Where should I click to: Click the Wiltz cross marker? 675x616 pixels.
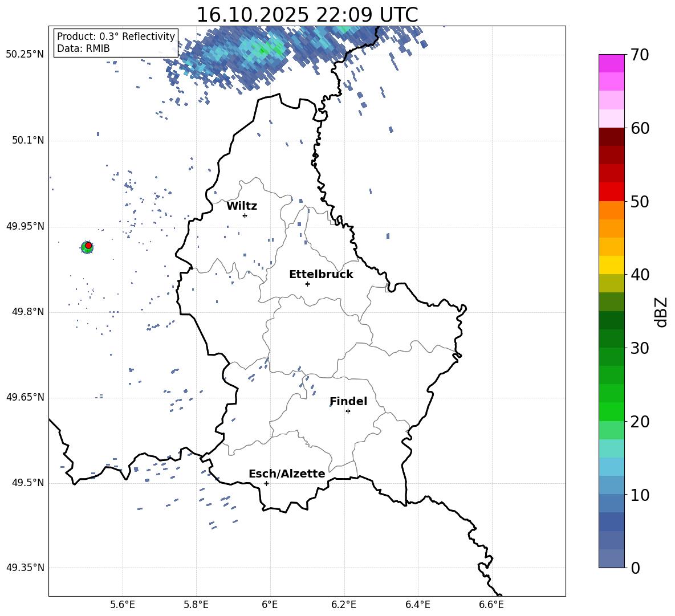245,215
